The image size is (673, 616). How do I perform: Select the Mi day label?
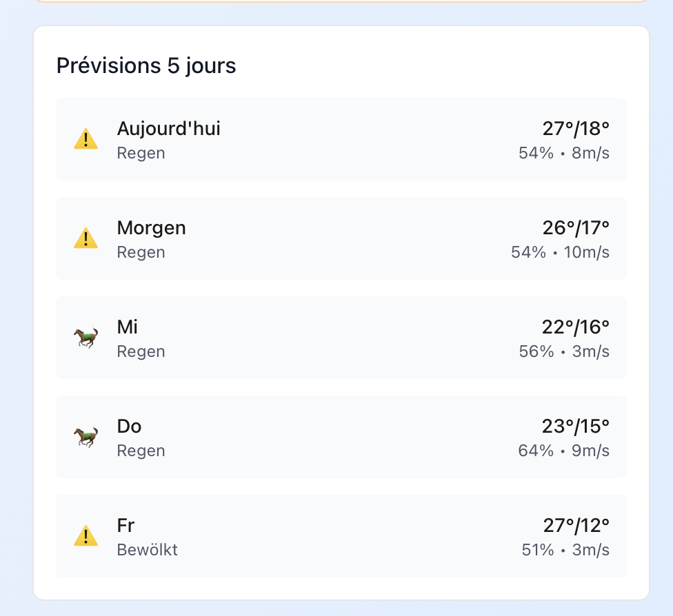coord(128,327)
